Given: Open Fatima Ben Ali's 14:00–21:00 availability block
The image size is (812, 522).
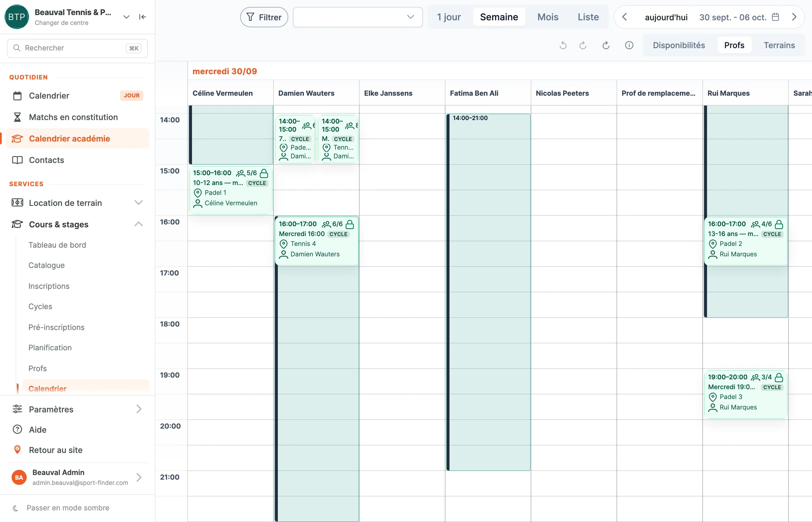Looking at the screenshot, I should tap(488, 292).
